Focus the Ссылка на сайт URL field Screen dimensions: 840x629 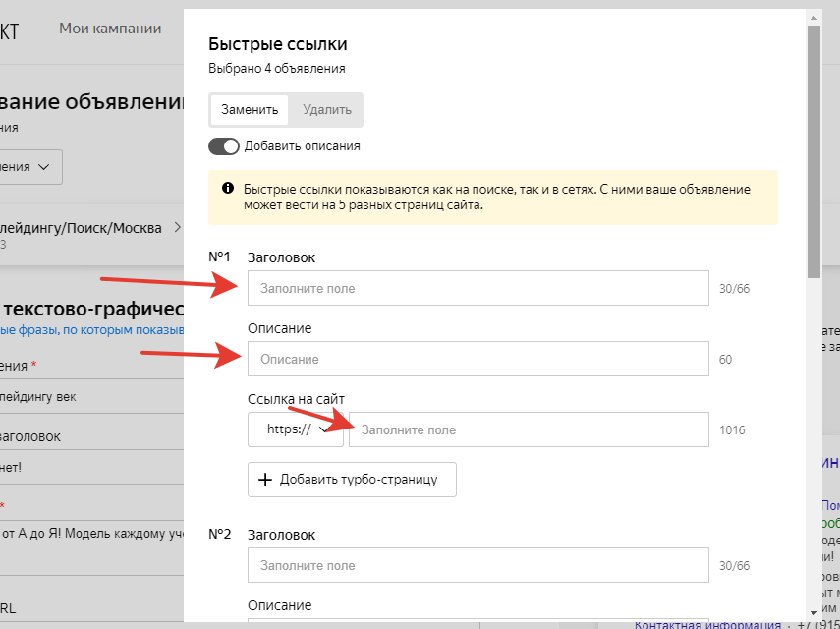pyautogui.click(x=528, y=430)
